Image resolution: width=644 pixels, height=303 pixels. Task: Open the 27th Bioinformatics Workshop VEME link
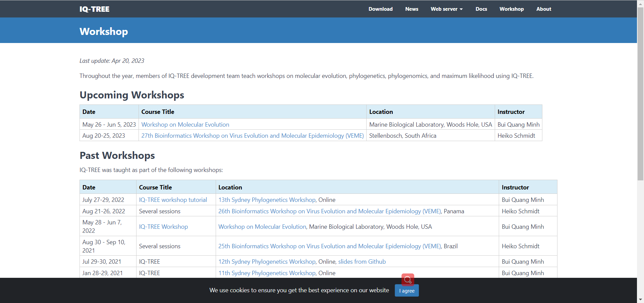[x=253, y=136]
